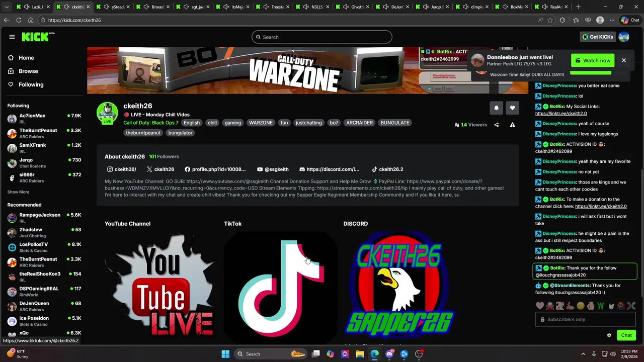Pick the green W emote above chat input
The width and height of the screenshot is (644, 362).
600,305
